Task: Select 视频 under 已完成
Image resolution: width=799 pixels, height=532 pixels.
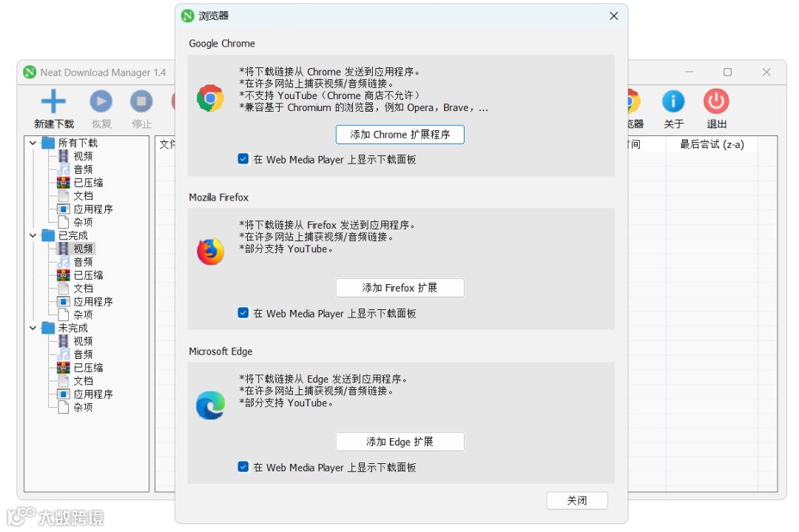Action: pyautogui.click(x=83, y=249)
